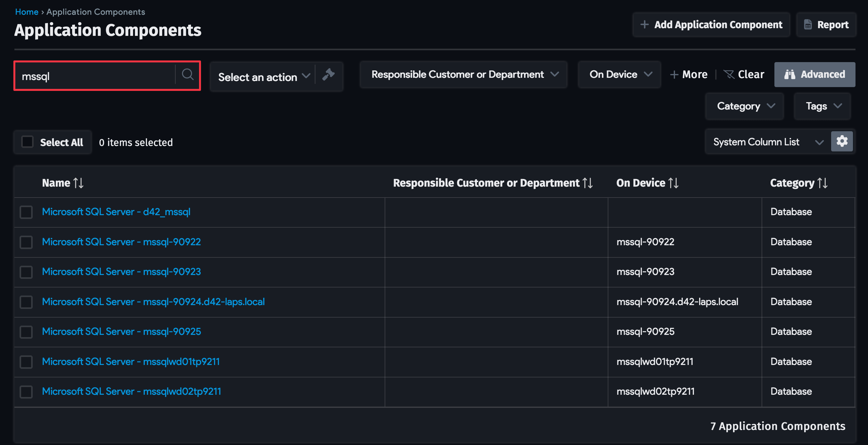Check the row for mssqlwd01tp9211
The height and width of the screenshot is (445, 868).
coord(26,361)
